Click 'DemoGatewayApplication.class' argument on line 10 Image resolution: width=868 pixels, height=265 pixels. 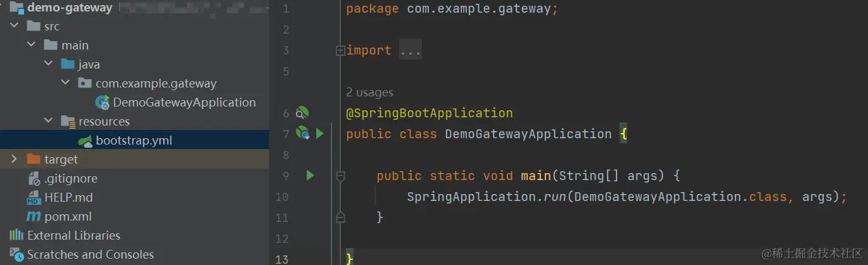pos(680,197)
